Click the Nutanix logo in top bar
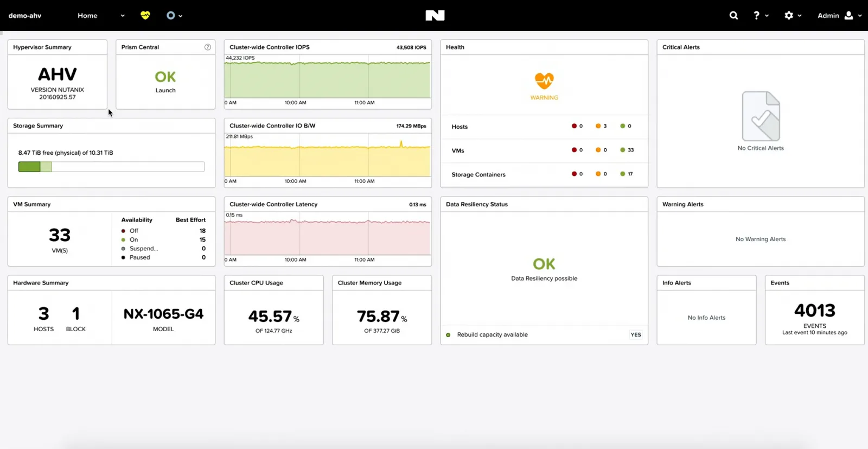 (435, 15)
